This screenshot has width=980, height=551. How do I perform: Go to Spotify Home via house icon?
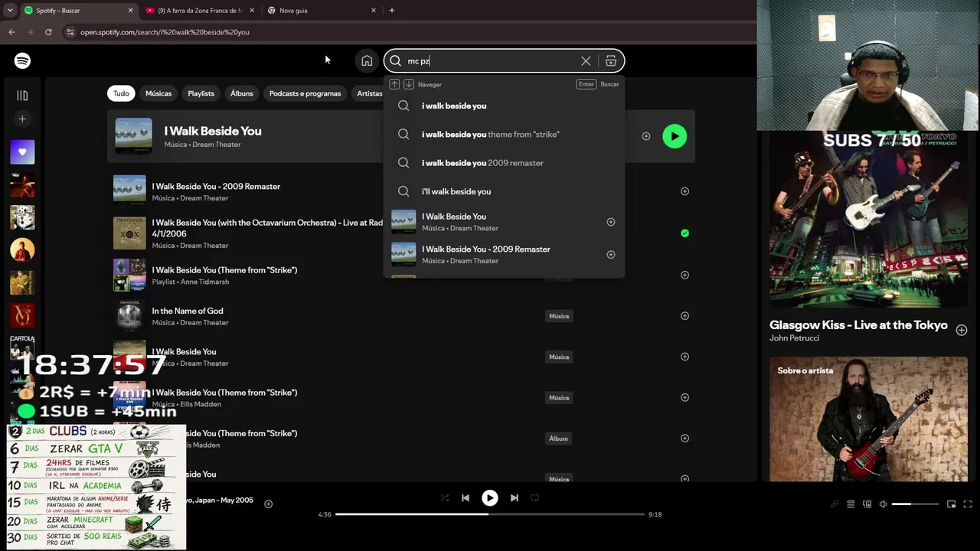367,61
